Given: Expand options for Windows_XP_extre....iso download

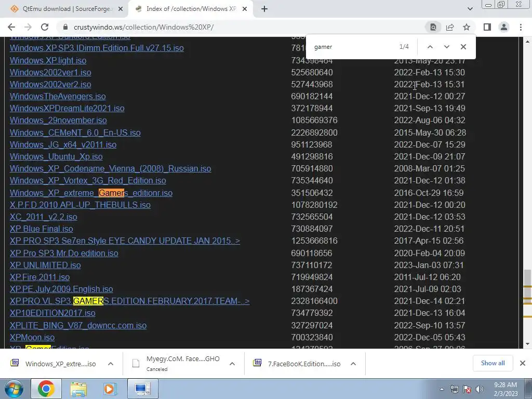Looking at the screenshot, I should (111, 364).
